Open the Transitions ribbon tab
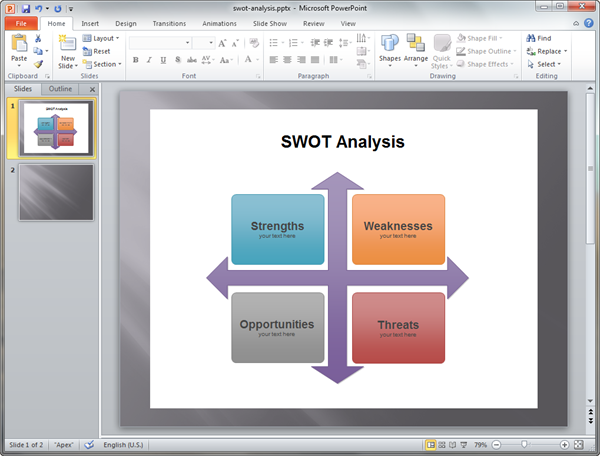Viewport: 600px width, 456px height. [x=168, y=22]
